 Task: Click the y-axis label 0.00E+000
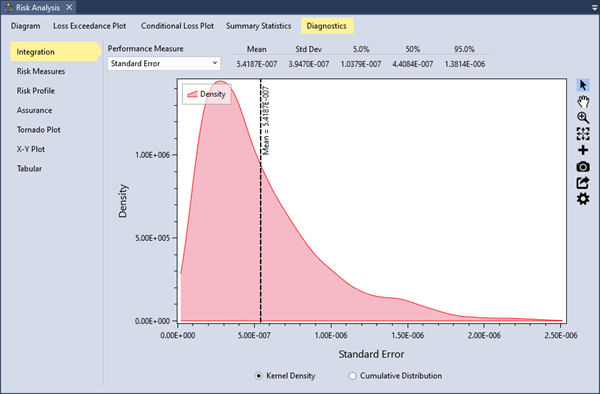pyautogui.click(x=152, y=321)
